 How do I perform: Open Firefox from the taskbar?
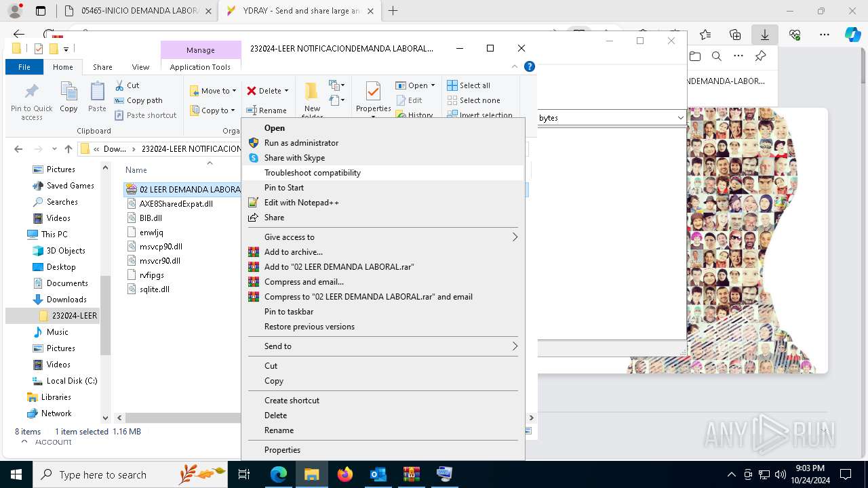pyautogui.click(x=345, y=474)
